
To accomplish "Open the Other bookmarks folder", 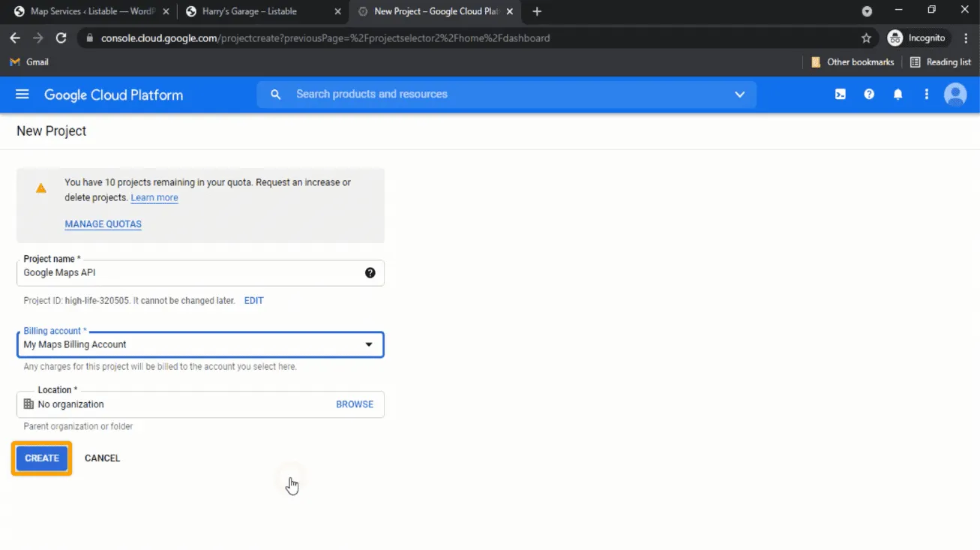I will click(x=853, y=62).
